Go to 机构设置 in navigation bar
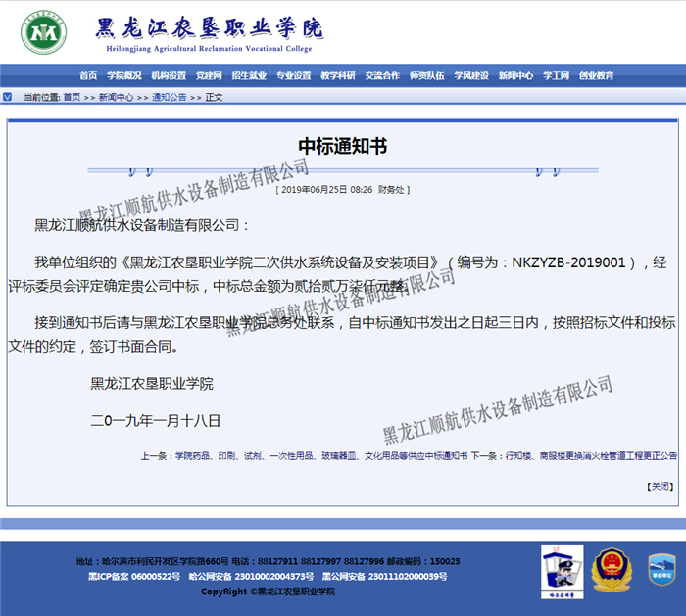686x616 pixels. tap(169, 75)
